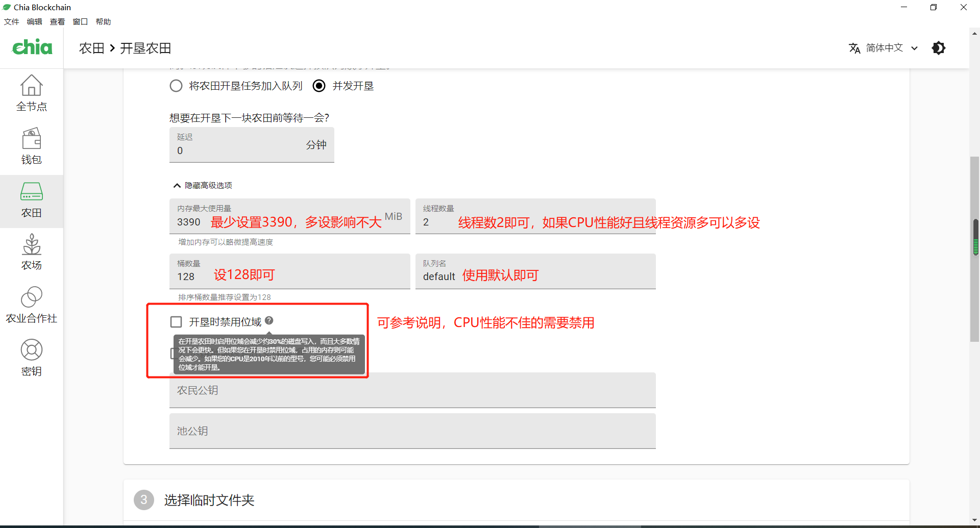Select the 农田 plots sidebar icon

click(31, 200)
